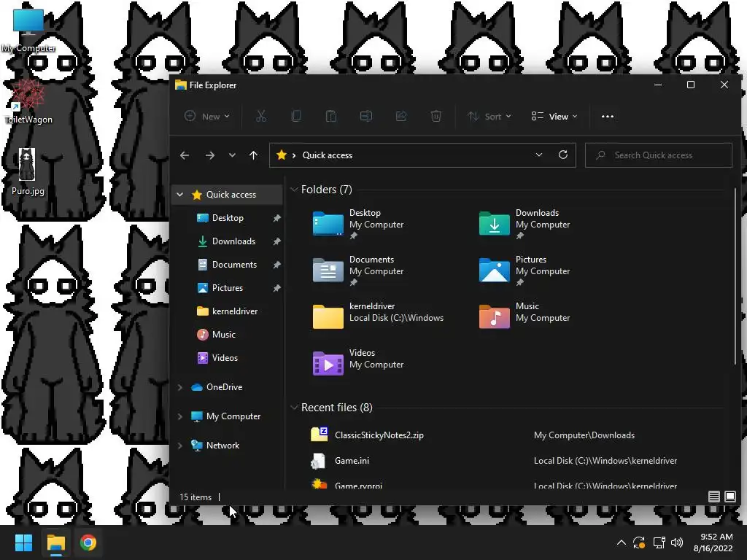This screenshot has height=560, width=747.
Task: Open the 9:52 AM clock and date
Action: (x=713, y=542)
